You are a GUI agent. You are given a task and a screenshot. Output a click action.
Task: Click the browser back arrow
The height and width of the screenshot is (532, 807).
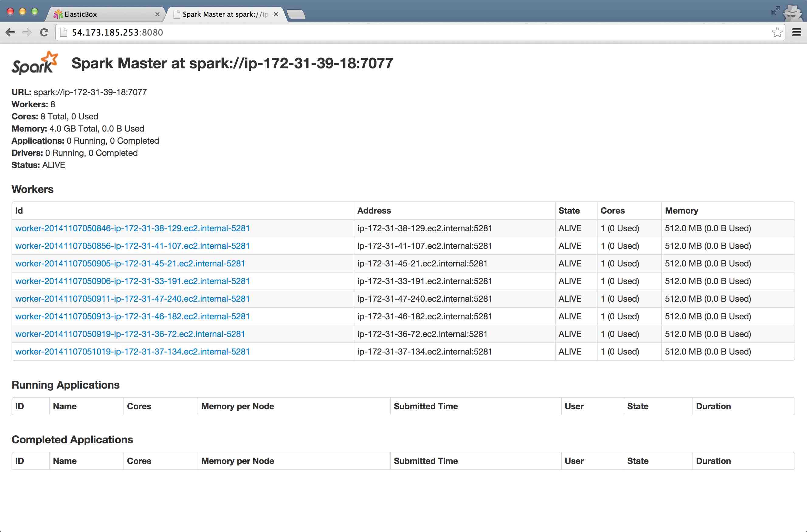[11, 33]
